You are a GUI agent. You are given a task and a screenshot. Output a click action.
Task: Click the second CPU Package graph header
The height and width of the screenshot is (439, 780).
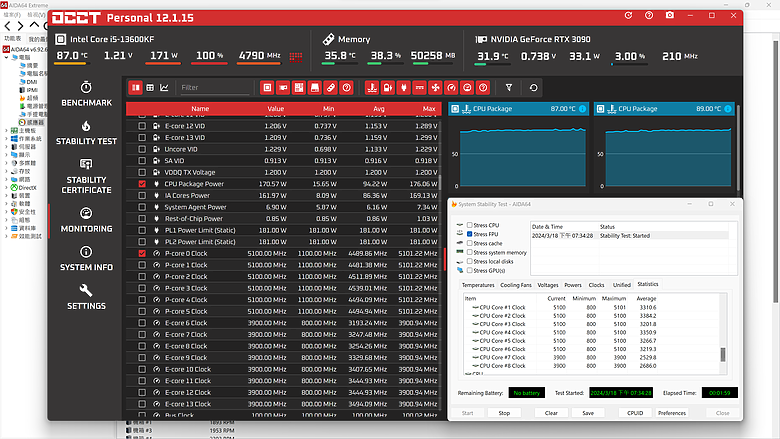(x=664, y=108)
